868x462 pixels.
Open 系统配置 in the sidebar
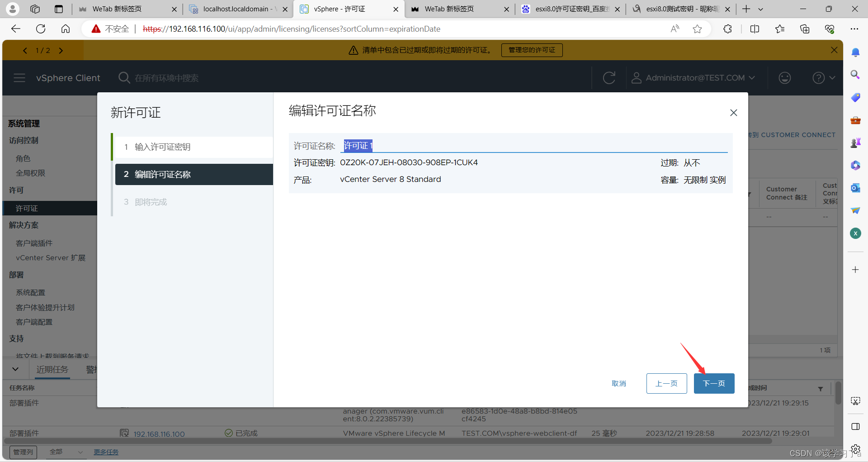[30, 292]
